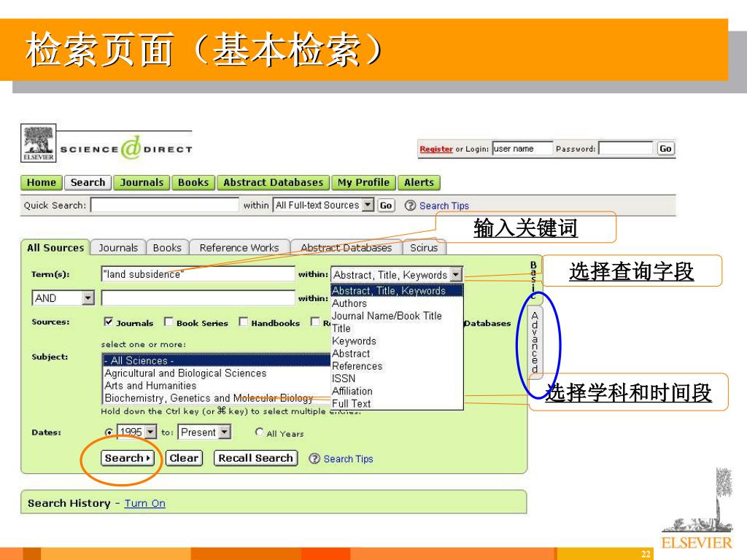The width and height of the screenshot is (747, 560).
Task: Switch to the Journals search tab
Action: [x=118, y=248]
